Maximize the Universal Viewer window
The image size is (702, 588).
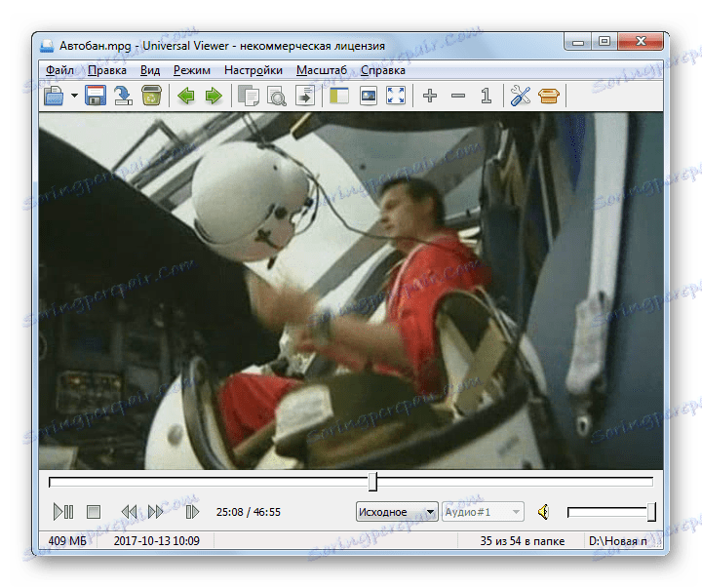click(604, 42)
